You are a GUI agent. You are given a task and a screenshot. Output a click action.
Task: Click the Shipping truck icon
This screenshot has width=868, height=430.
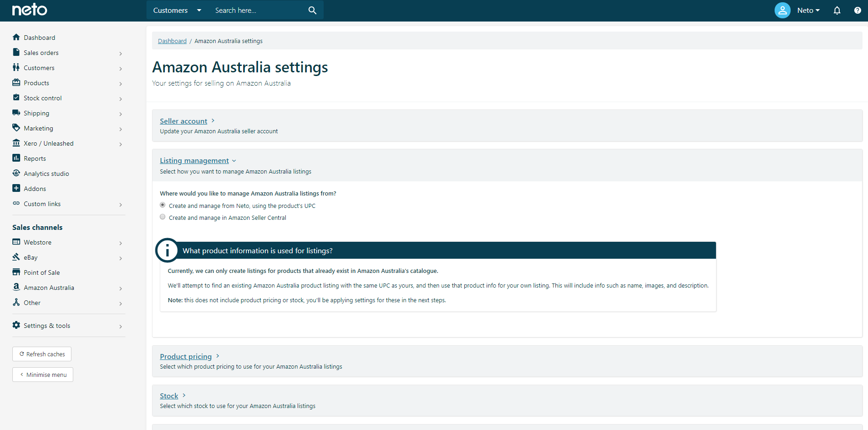pos(16,113)
